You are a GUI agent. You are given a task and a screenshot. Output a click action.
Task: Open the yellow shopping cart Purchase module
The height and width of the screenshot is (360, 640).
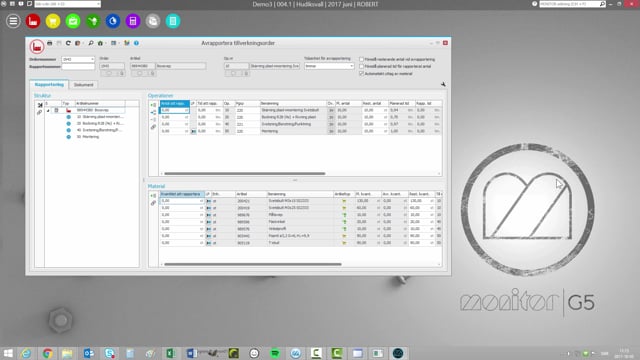pyautogui.click(x=53, y=21)
